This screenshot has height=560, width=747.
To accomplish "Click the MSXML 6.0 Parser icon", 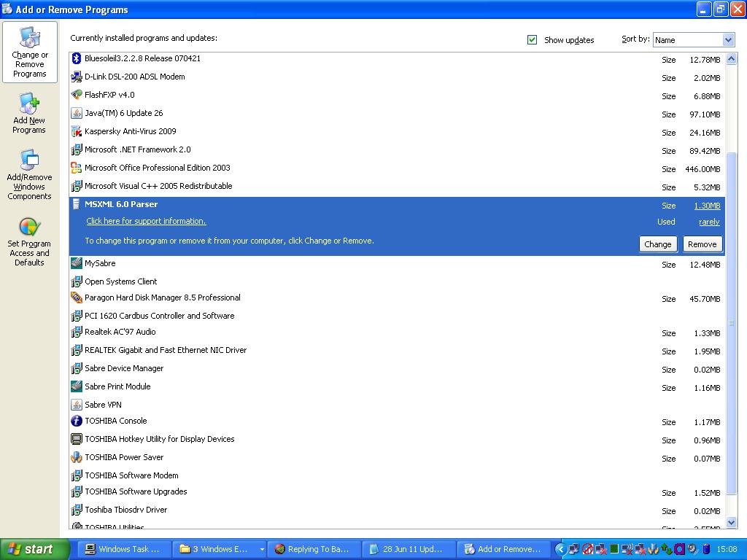I will click(x=76, y=204).
